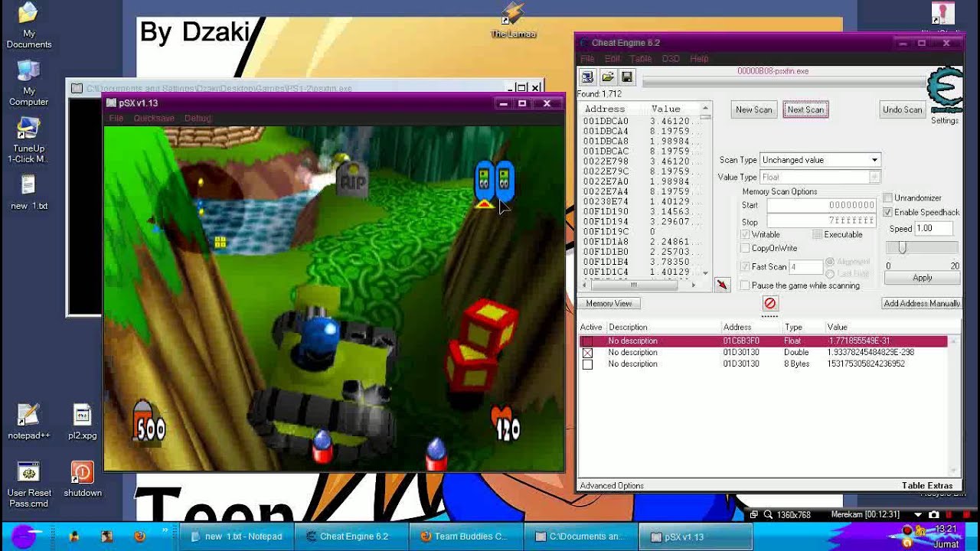Launch Firefox from quick launch bar
The width and height of the screenshot is (980, 551).
click(139, 536)
